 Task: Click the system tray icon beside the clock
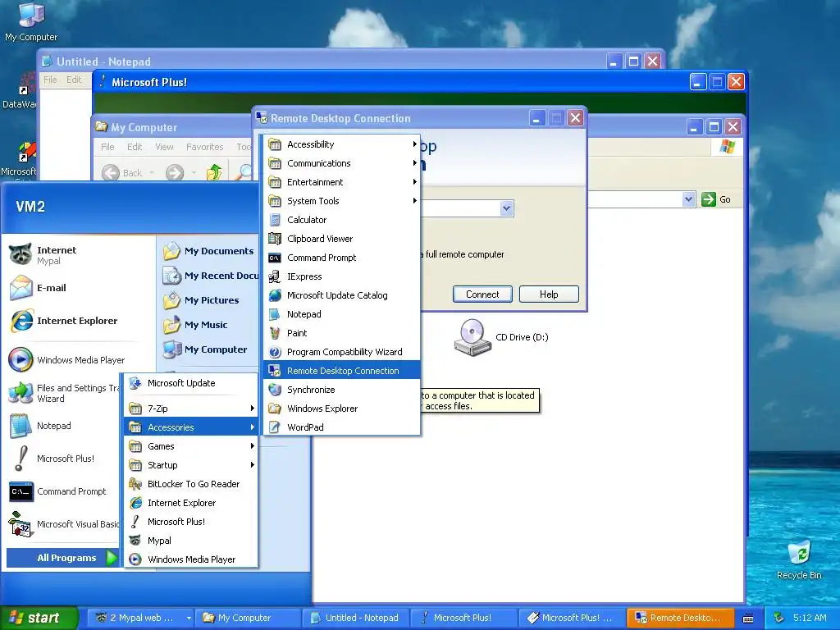779,618
